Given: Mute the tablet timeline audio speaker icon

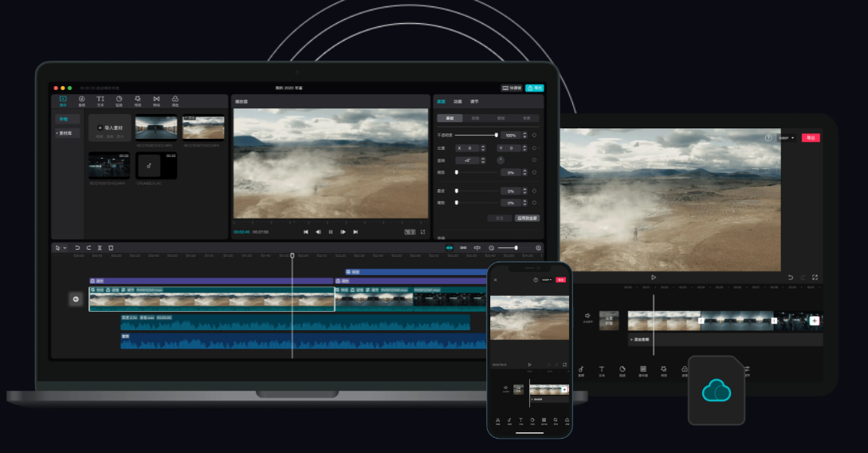Looking at the screenshot, I should coord(587,316).
